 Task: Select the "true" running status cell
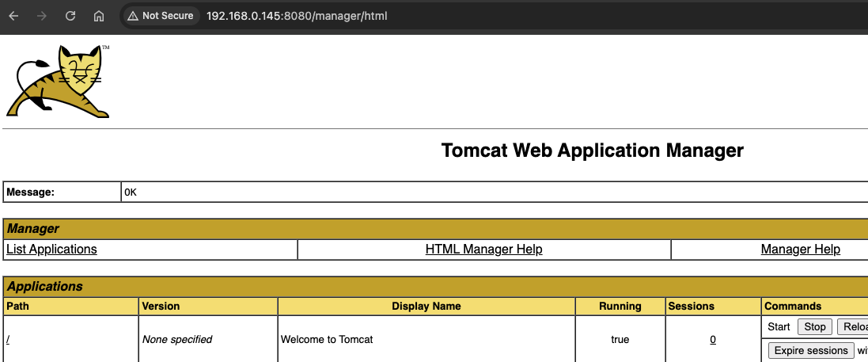pyautogui.click(x=620, y=339)
